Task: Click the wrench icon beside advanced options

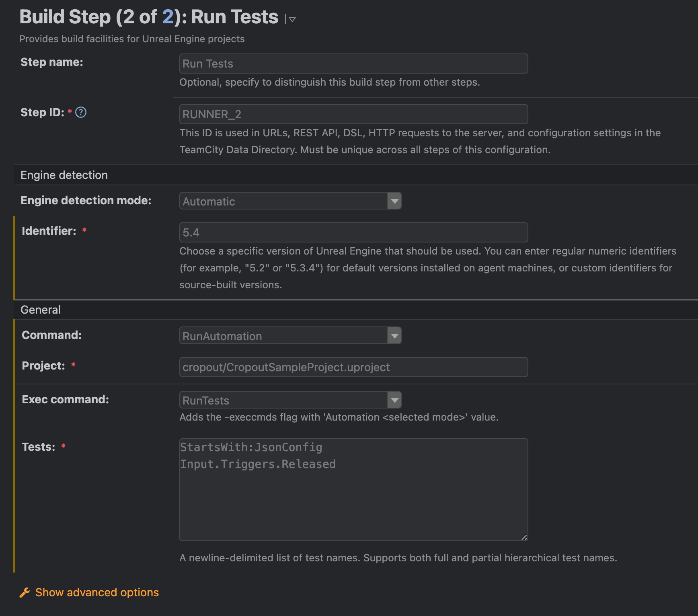Action: (25, 593)
